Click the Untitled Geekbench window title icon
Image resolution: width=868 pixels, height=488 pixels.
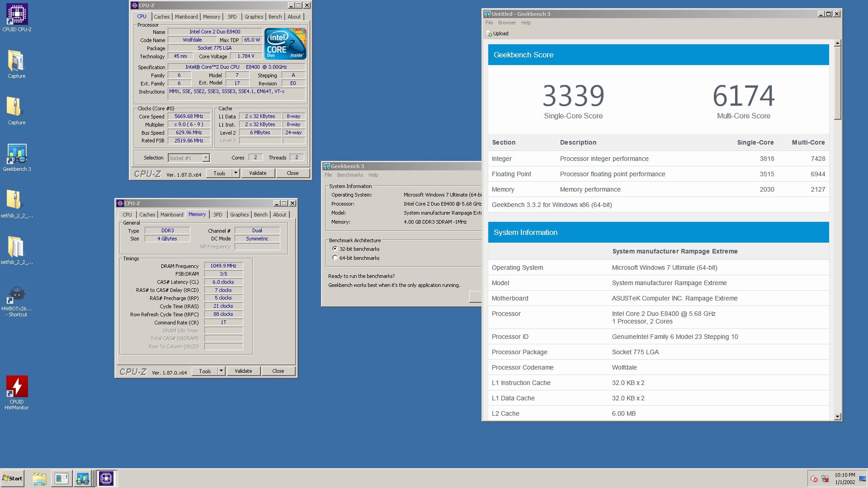pyautogui.click(x=487, y=14)
